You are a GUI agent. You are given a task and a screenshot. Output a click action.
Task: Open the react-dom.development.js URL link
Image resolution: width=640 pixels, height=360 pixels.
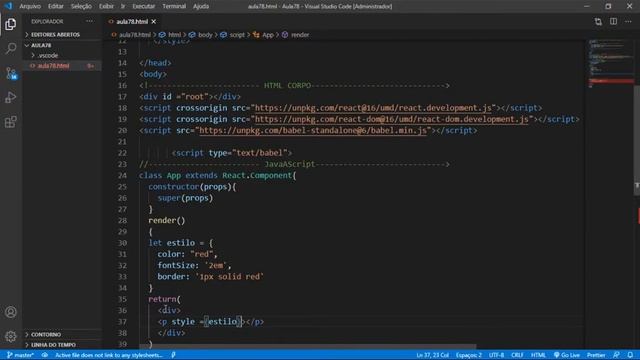392,119
